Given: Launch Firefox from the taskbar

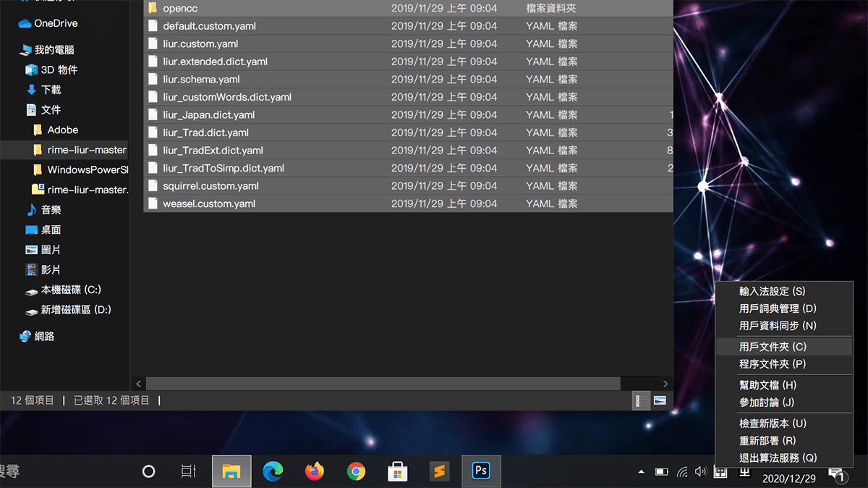Looking at the screenshot, I should 315,471.
